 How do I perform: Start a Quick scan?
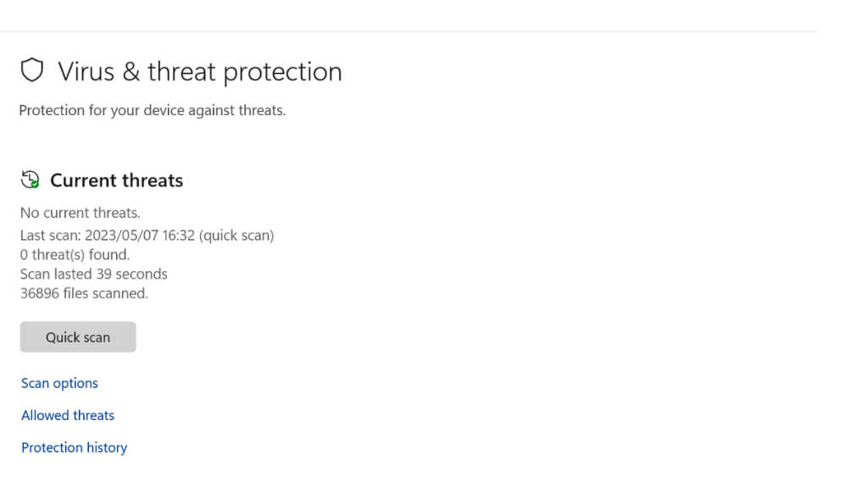[x=78, y=337]
